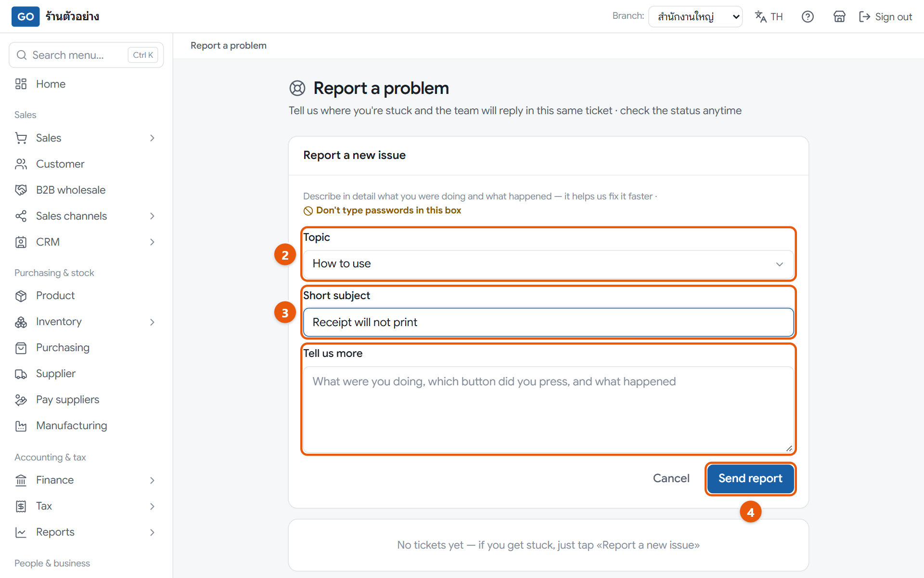Click the Customer people icon

[21, 164]
